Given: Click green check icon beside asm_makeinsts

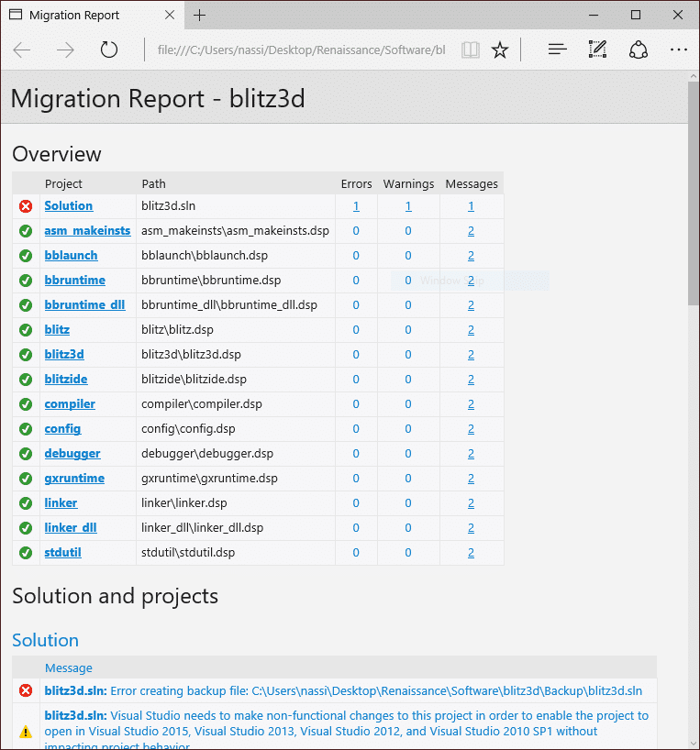Looking at the screenshot, I should click(x=26, y=231).
